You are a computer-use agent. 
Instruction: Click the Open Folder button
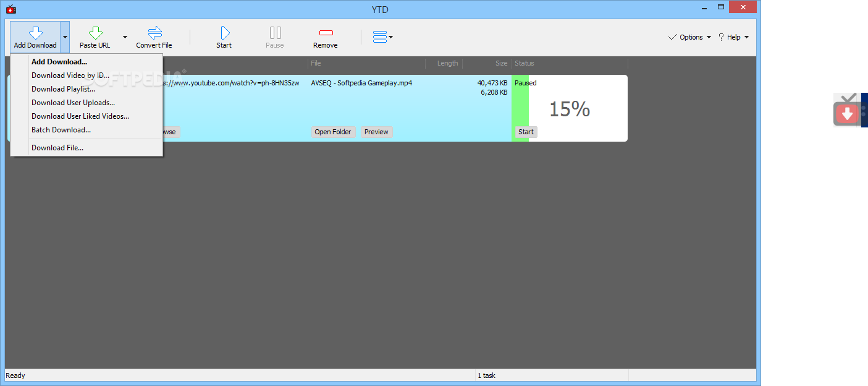tap(333, 132)
